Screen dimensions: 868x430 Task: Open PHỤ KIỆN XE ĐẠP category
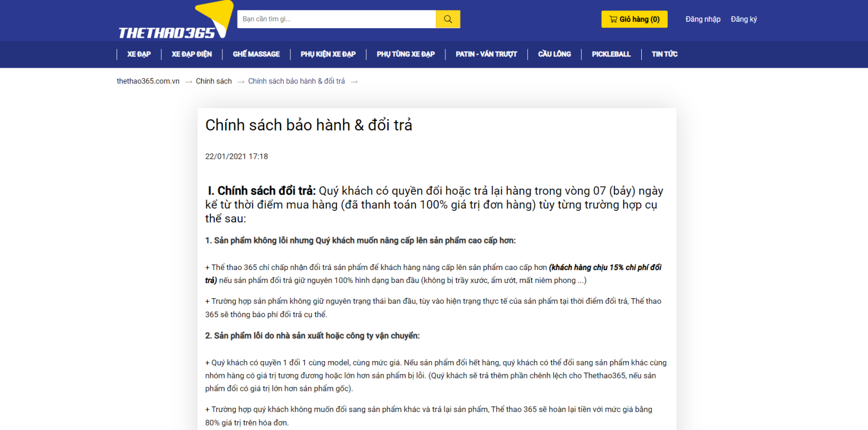pyautogui.click(x=328, y=54)
